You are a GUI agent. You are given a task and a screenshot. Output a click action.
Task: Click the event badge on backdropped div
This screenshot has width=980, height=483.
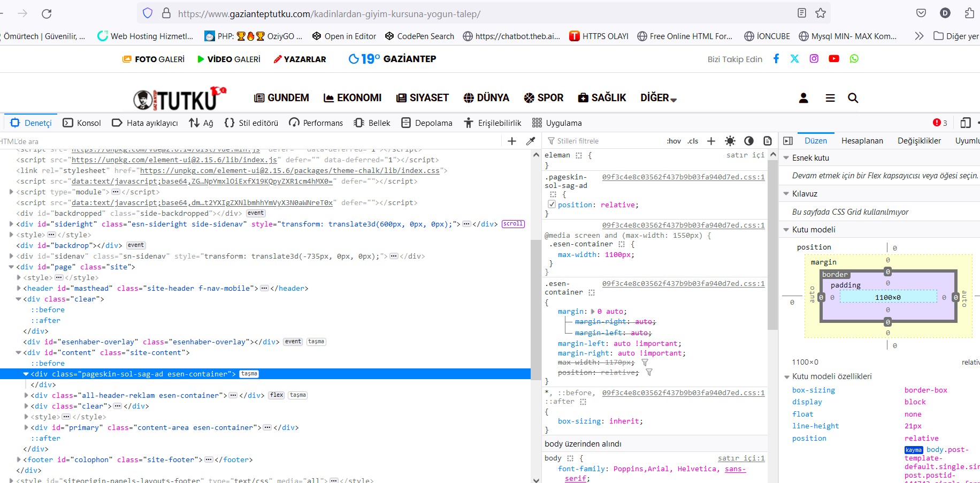[256, 213]
